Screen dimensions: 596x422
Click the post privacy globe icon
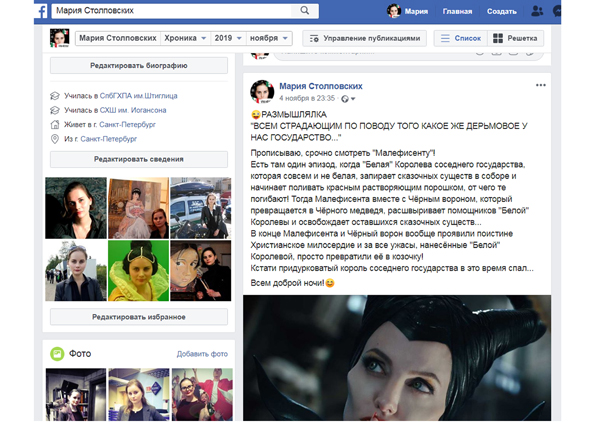tap(345, 99)
